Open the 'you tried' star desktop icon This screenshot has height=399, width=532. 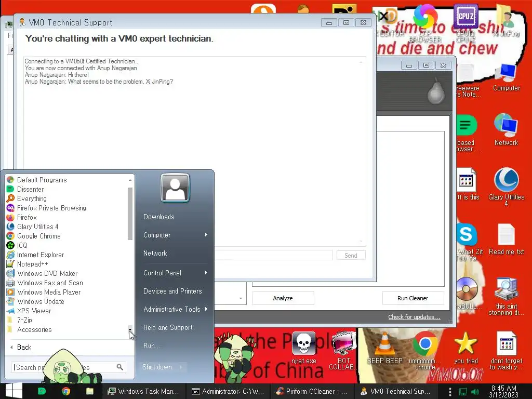[465, 348]
